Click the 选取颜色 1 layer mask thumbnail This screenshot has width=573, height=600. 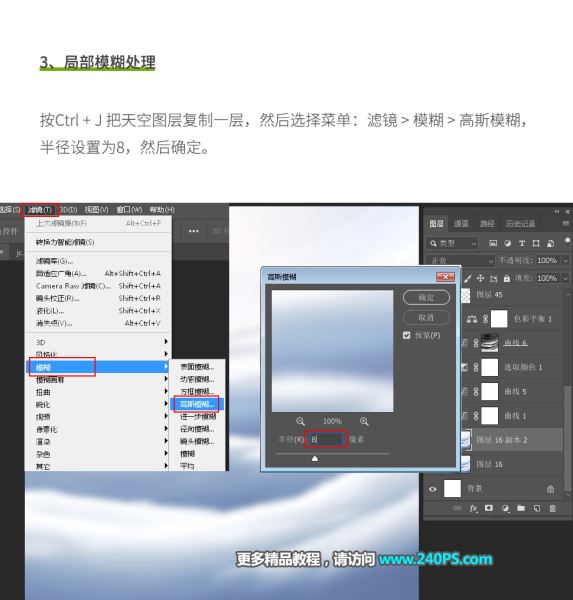click(x=490, y=367)
